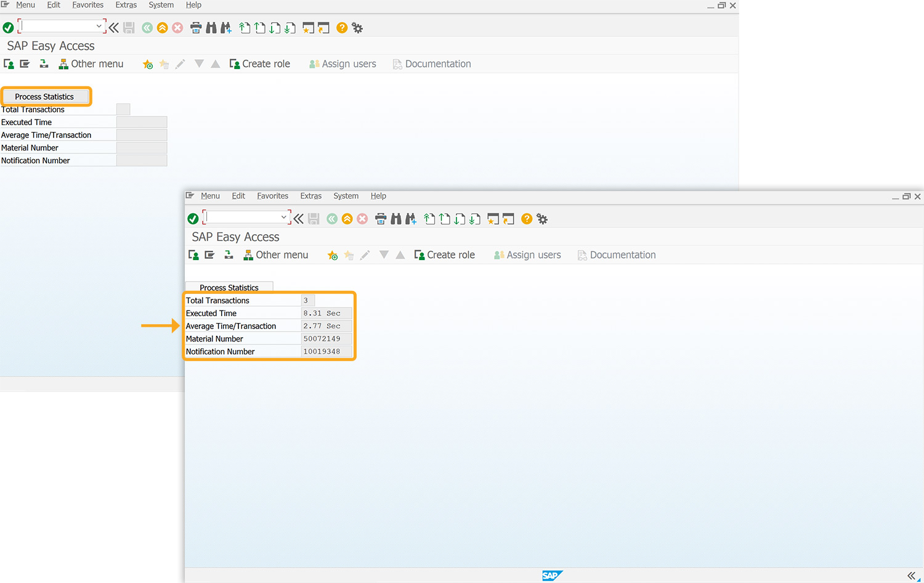
Task: Click Find Next binoculars-plus icon in front window
Action: (411, 219)
